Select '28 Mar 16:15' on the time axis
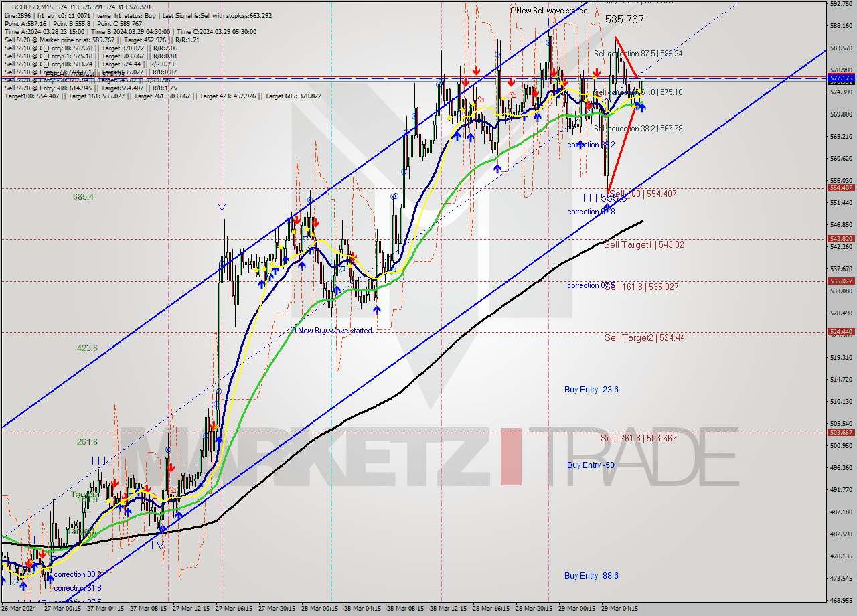 coord(491,609)
